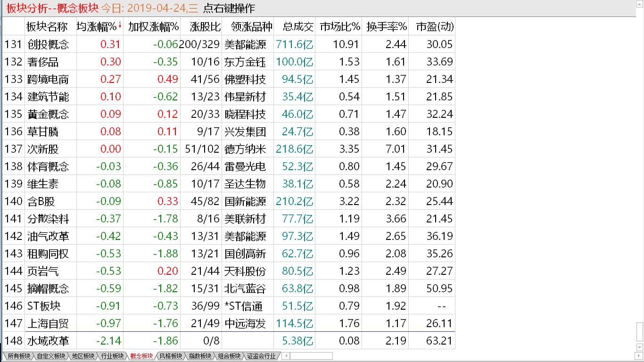The height and width of the screenshot is (362, 644).
Task: Sort by 总成交 column header
Action: pyautogui.click(x=298, y=27)
